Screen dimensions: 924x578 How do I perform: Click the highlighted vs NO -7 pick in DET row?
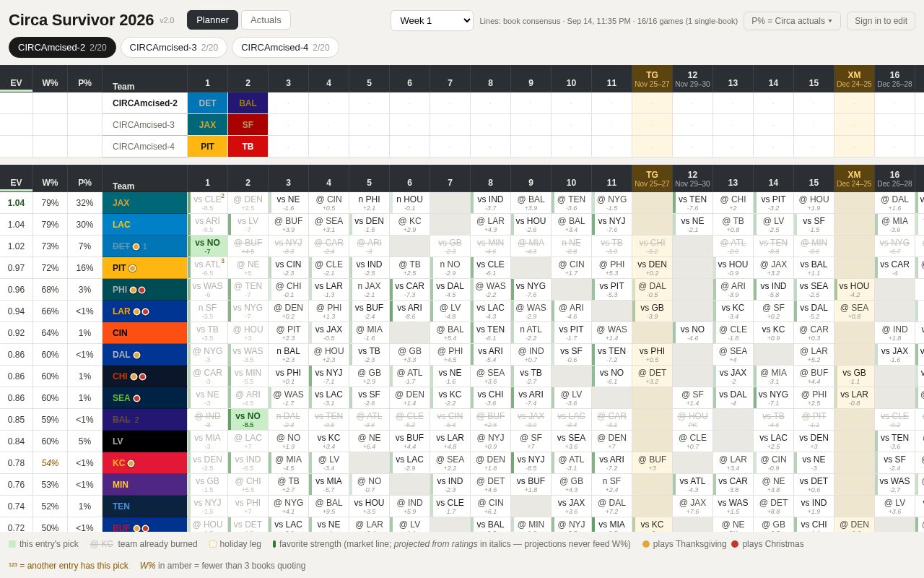207,246
